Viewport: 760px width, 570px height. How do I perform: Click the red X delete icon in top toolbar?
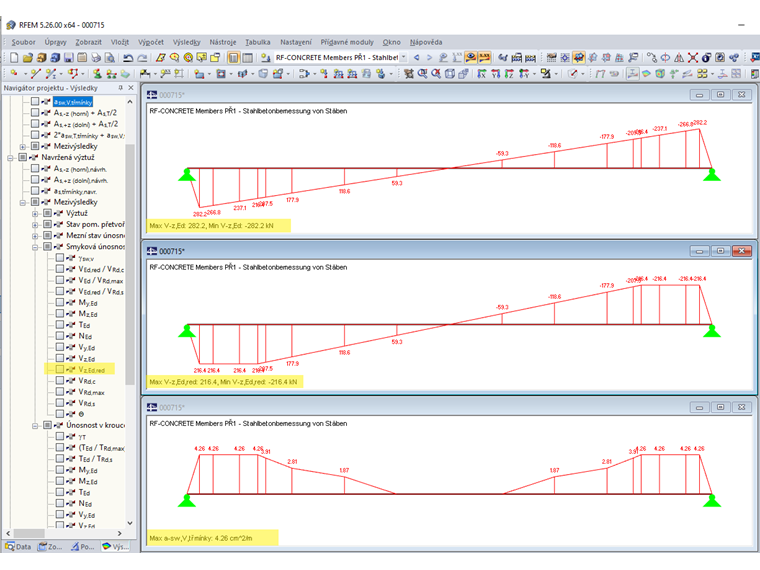(x=693, y=58)
